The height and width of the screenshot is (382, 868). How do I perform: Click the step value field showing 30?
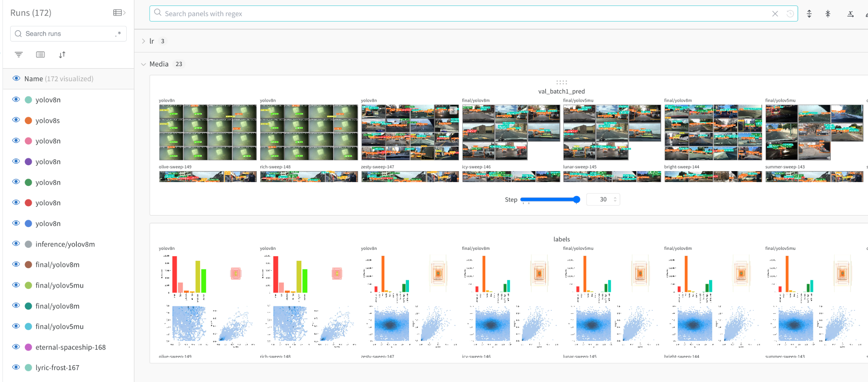pyautogui.click(x=603, y=199)
